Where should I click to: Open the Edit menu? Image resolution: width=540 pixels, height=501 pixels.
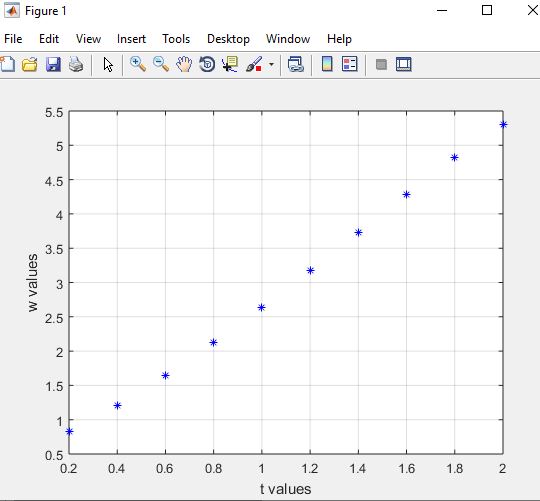pyautogui.click(x=49, y=39)
